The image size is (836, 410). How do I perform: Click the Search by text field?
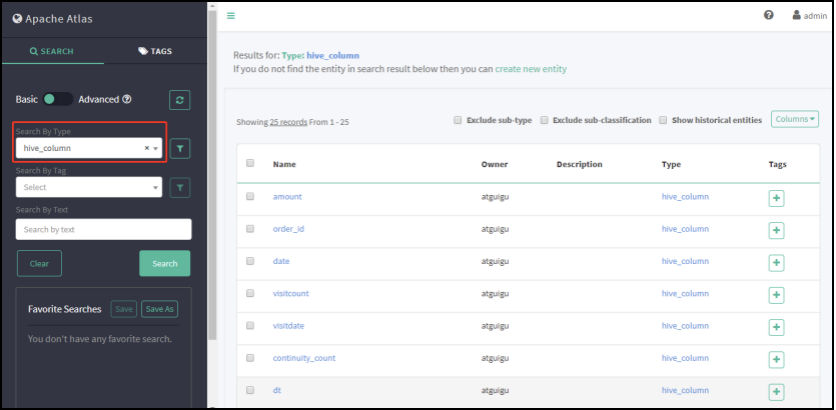click(103, 229)
